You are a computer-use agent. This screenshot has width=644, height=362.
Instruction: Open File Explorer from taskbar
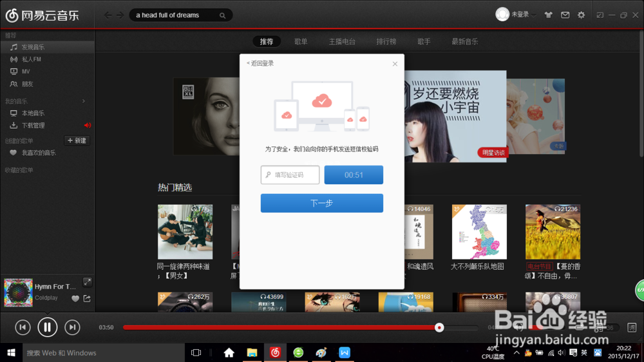tap(252, 352)
